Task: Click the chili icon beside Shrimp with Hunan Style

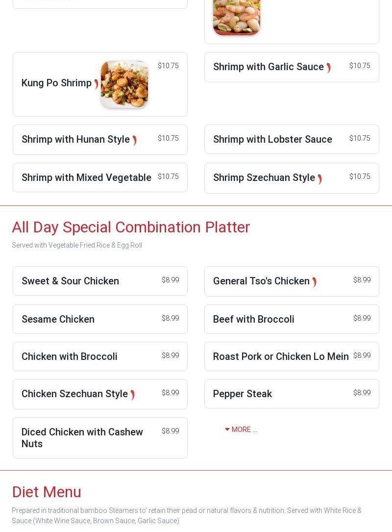Action: pyautogui.click(x=134, y=141)
